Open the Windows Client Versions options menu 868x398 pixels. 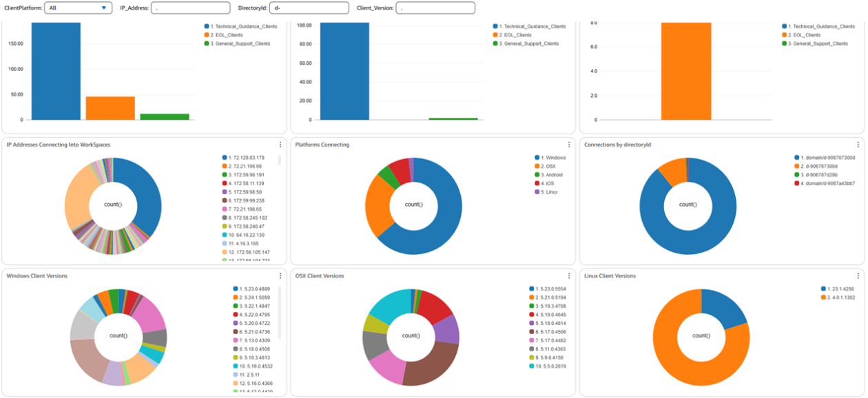tap(280, 276)
